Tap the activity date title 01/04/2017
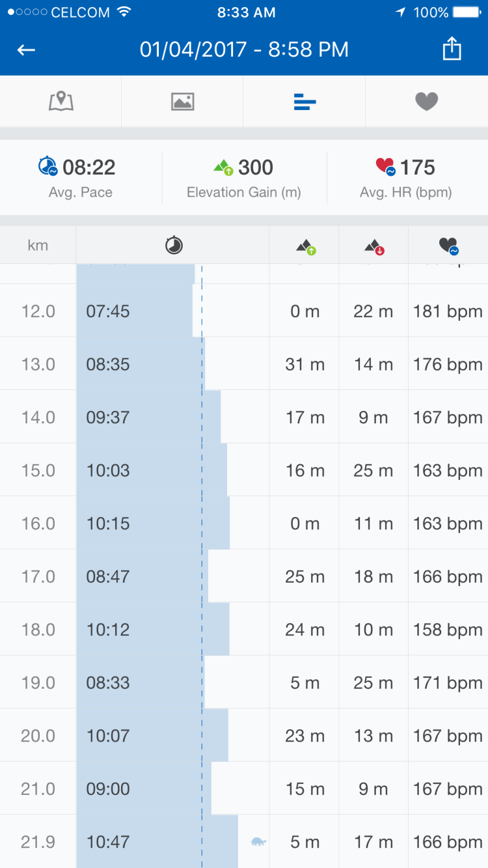The image size is (488, 868). point(244,49)
